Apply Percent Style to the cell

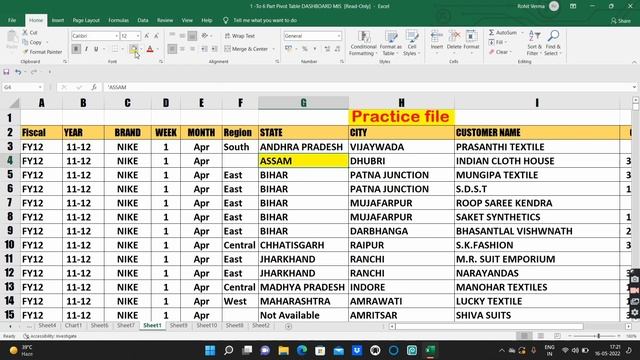pyautogui.click(x=304, y=49)
